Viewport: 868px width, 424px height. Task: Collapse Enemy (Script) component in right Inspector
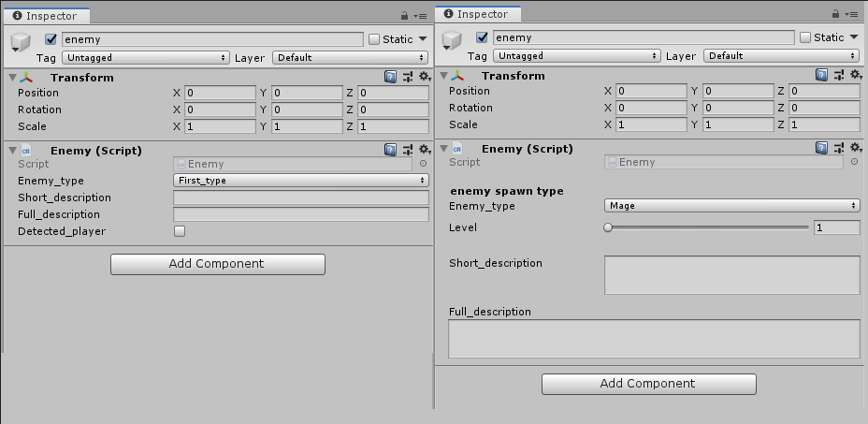pos(443,149)
